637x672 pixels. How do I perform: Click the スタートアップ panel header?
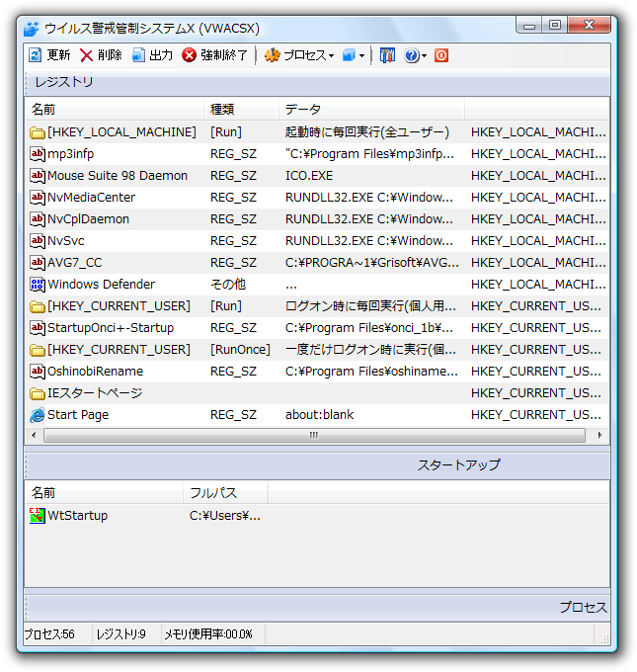pyautogui.click(x=317, y=465)
